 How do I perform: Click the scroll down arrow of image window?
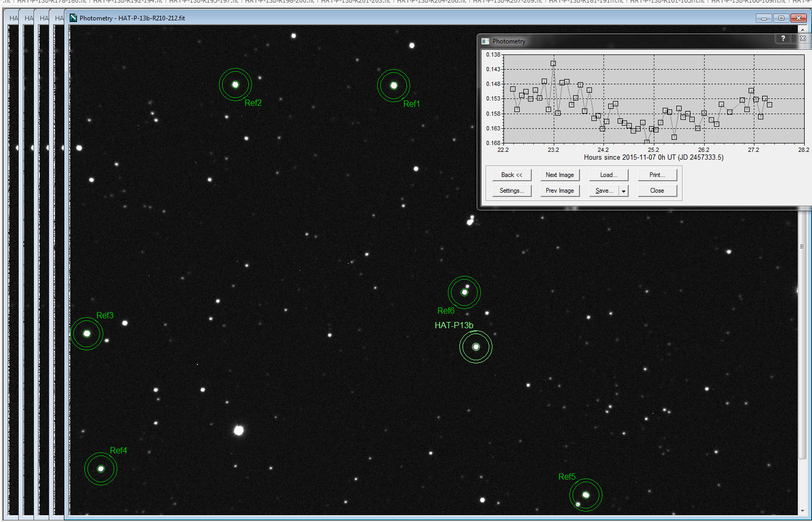[x=802, y=511]
